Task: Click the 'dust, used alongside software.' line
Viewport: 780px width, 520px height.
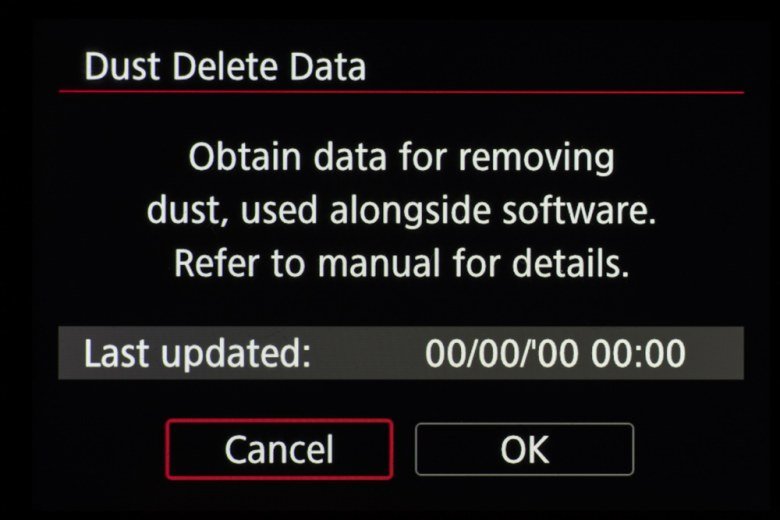Action: coord(401,210)
